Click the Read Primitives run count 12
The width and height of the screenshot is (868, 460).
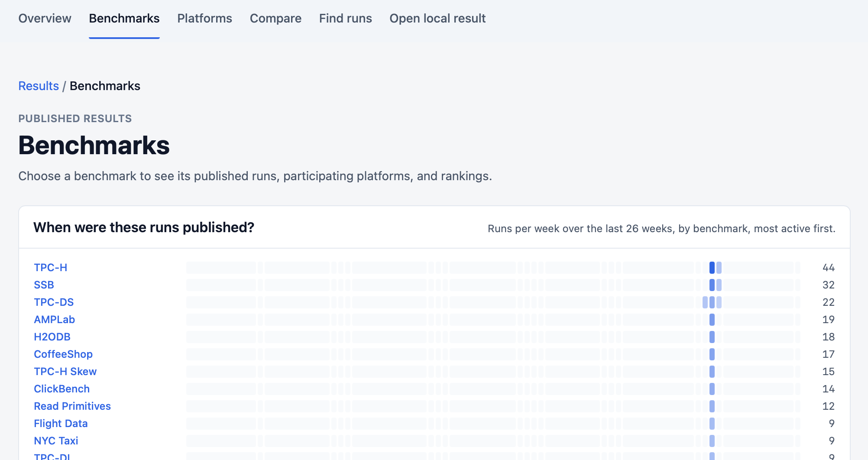[x=829, y=406]
